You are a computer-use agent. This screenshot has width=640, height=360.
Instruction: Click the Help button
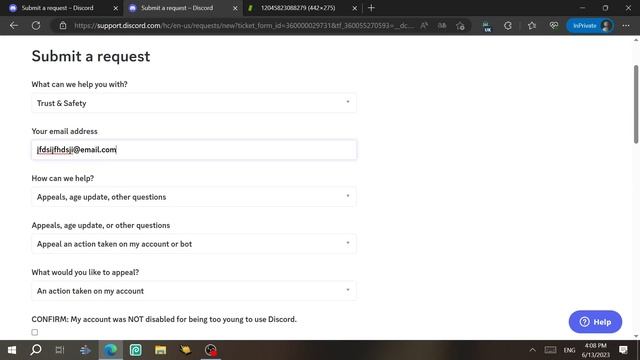tap(595, 322)
